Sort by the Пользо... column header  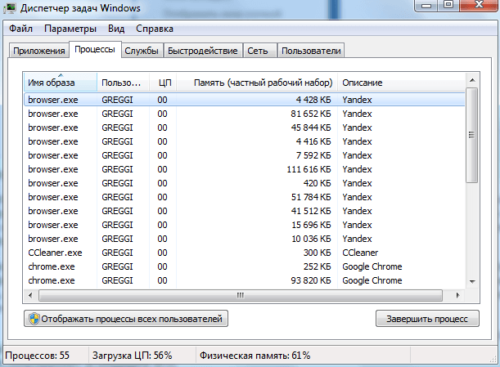click(x=123, y=82)
